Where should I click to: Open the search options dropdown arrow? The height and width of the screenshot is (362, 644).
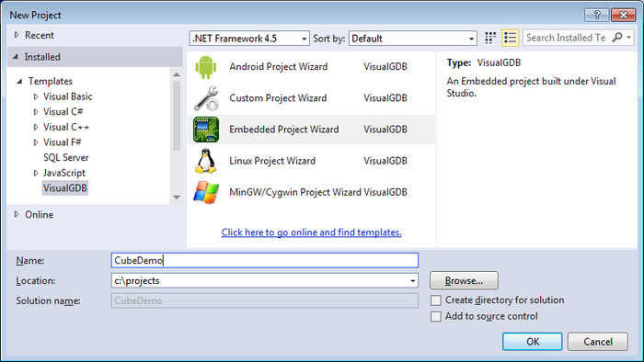point(628,38)
